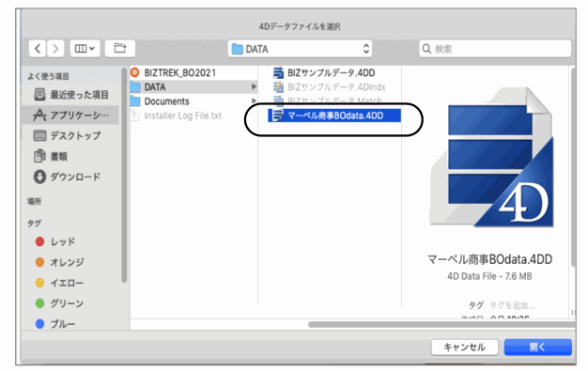This screenshot has width=588, height=371.
Task: Select アプリケーション in sidebar
Action: (x=70, y=115)
